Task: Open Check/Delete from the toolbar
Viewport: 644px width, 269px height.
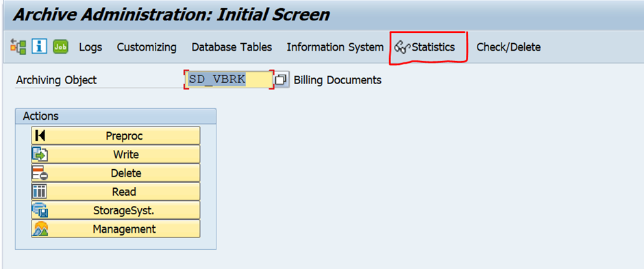Action: point(508,47)
